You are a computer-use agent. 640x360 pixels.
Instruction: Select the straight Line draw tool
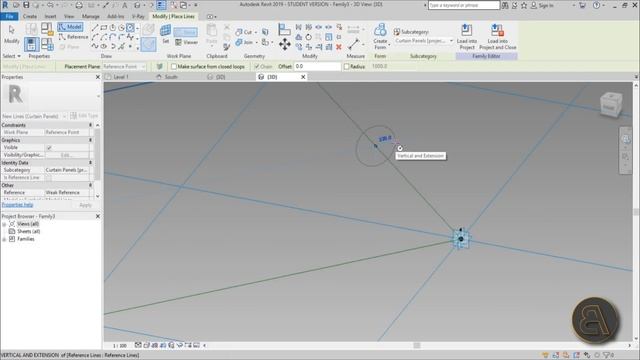coord(95,28)
